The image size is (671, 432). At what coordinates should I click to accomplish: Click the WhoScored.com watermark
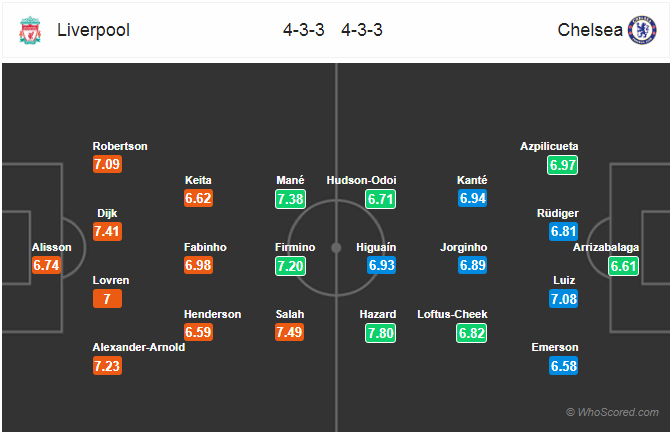click(612, 412)
